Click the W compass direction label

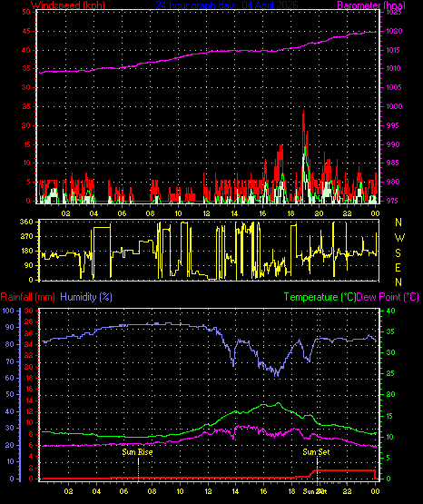coord(399,238)
